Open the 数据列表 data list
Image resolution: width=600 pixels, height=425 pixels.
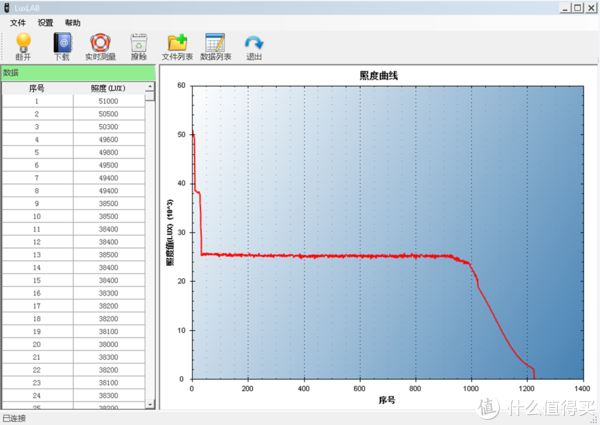coord(215,42)
